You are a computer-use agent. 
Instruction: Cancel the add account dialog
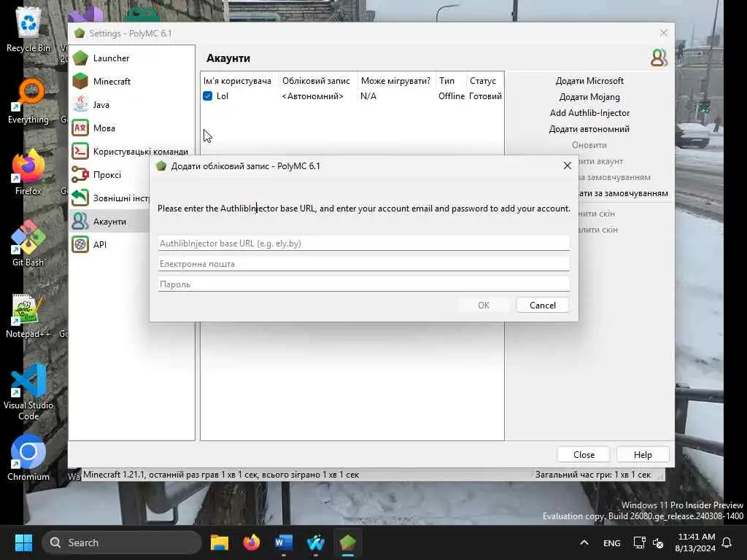pyautogui.click(x=543, y=306)
